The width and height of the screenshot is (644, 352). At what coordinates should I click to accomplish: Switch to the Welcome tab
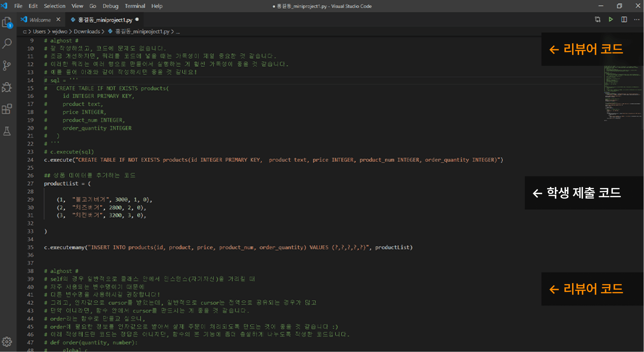coord(40,20)
